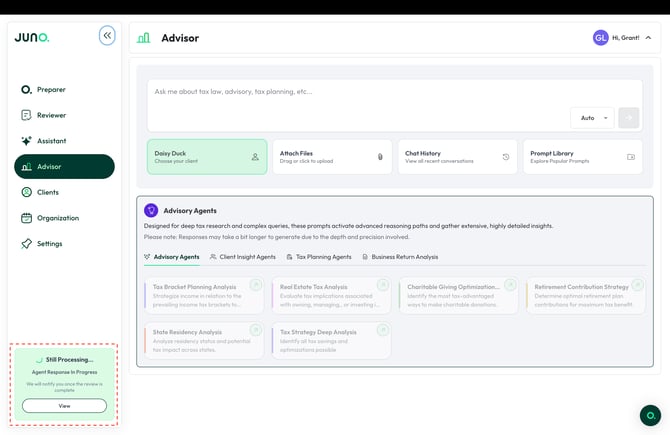Click arrow icon on Tax Strategy Deep card

[383, 330]
